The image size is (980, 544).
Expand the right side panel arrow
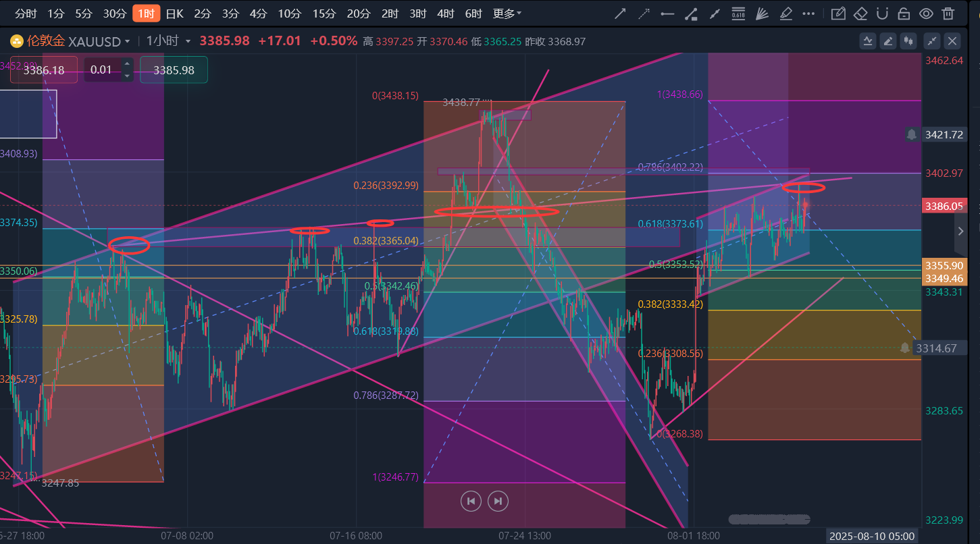961,232
